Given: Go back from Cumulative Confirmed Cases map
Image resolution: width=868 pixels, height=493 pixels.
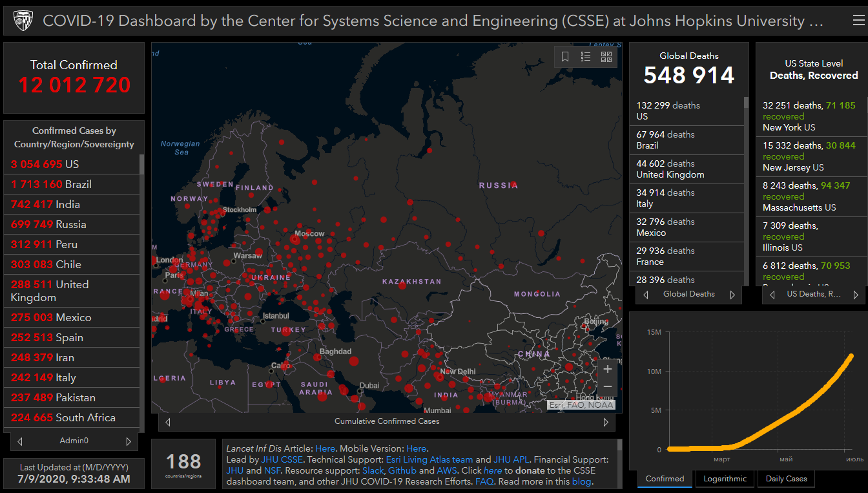Looking at the screenshot, I should (168, 422).
